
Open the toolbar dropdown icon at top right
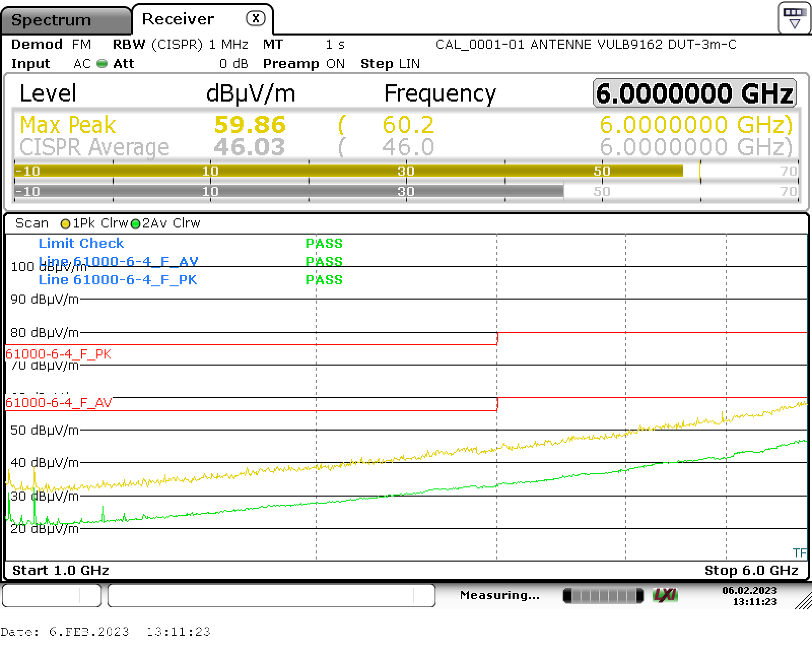click(794, 17)
